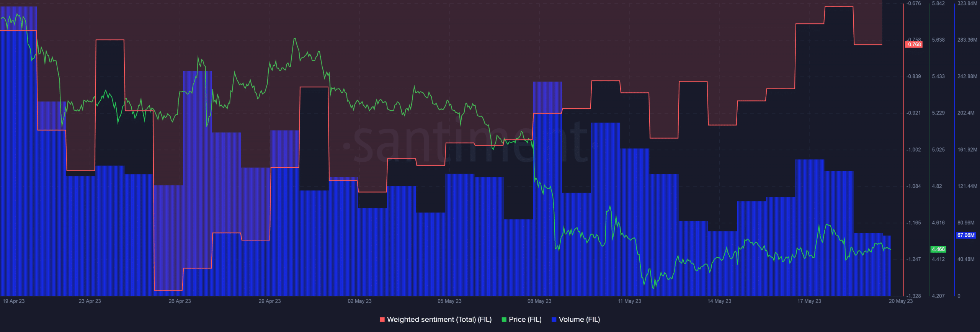This screenshot has height=332, width=980.
Task: Click the 202.4M volume axis value
Action: pyautogui.click(x=966, y=113)
